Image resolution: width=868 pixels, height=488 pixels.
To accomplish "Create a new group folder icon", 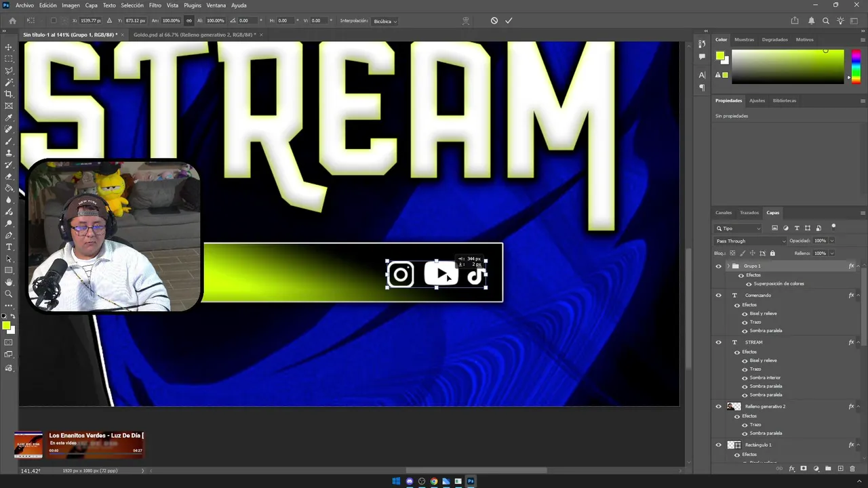I will tap(828, 468).
